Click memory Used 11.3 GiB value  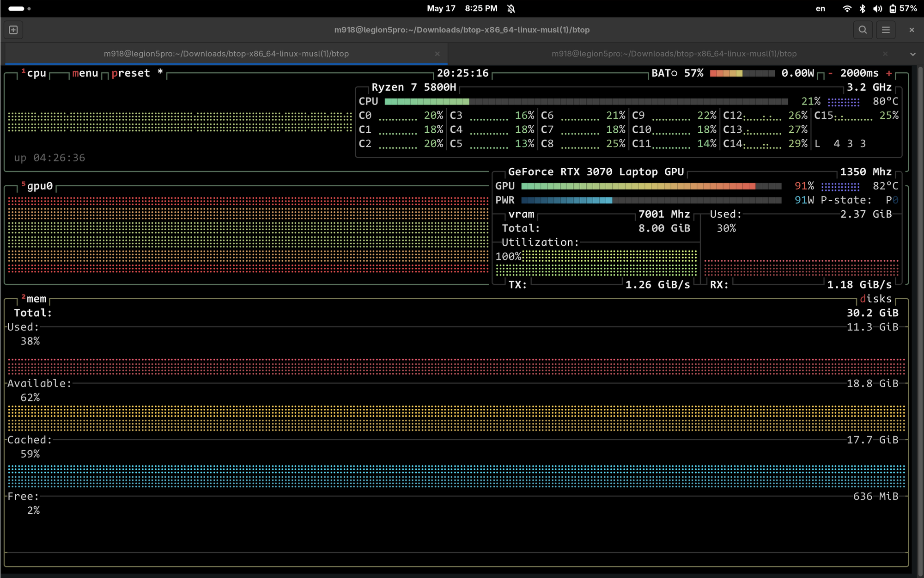872,327
